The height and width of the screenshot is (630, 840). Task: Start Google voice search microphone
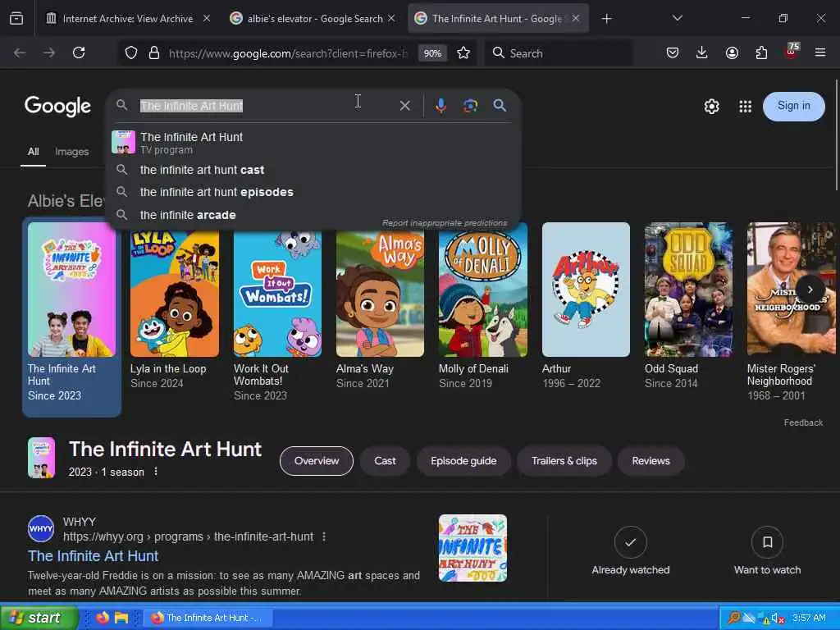441,106
